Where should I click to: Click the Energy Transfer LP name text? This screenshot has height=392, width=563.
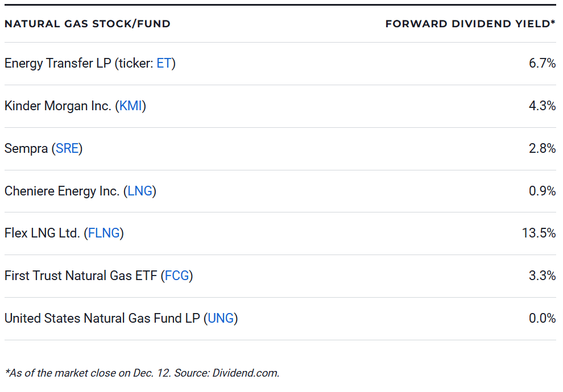click(x=57, y=64)
